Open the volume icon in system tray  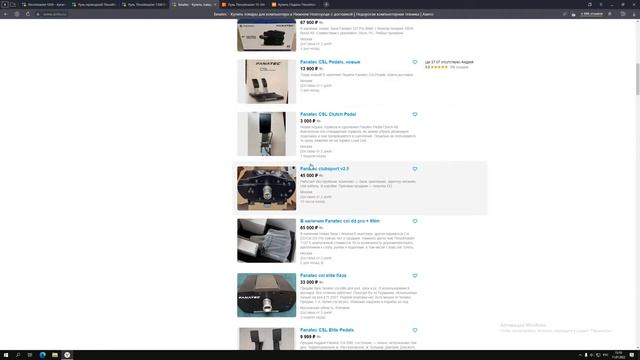592,355
